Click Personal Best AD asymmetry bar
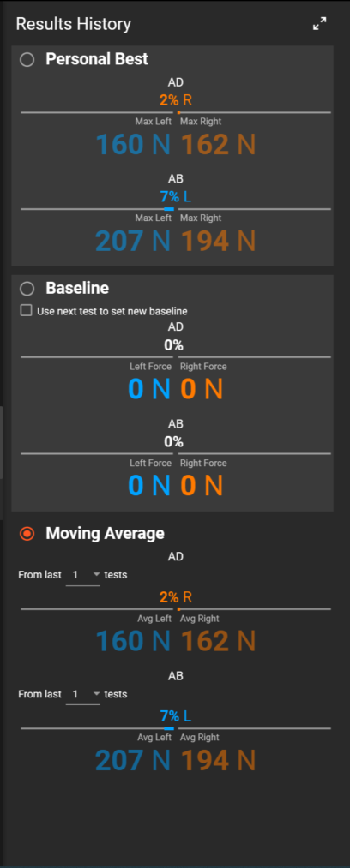The width and height of the screenshot is (350, 868). pos(176,112)
